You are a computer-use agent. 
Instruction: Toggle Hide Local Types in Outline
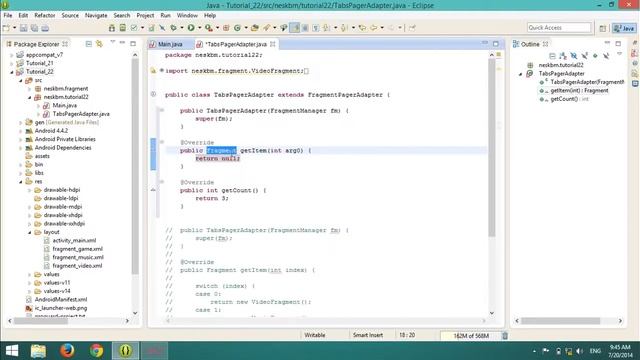point(606,56)
